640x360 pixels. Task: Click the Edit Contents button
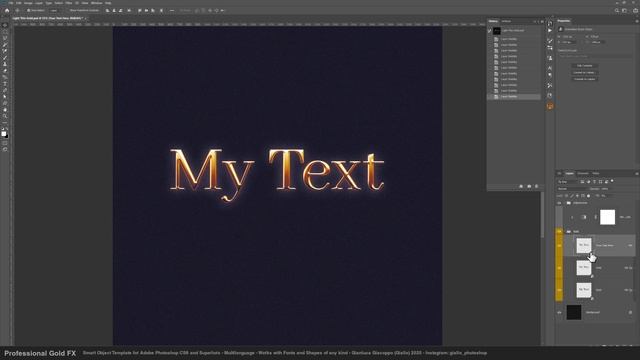pos(584,65)
